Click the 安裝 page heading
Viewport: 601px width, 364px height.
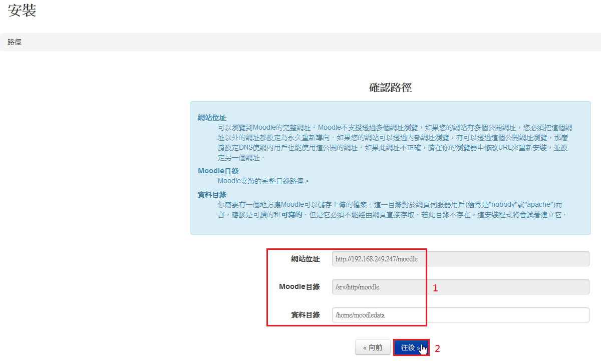tap(22, 11)
